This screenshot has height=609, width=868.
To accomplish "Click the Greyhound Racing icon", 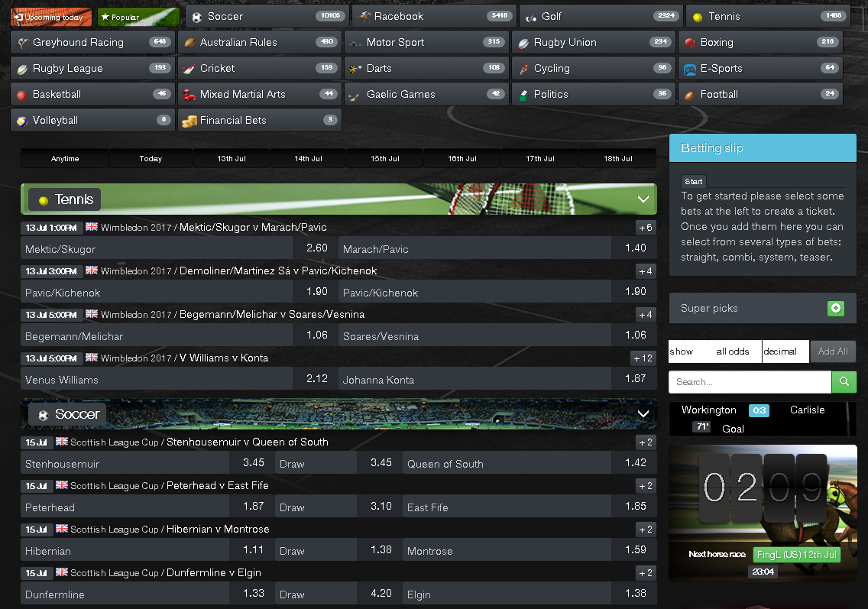I will click(x=22, y=43).
